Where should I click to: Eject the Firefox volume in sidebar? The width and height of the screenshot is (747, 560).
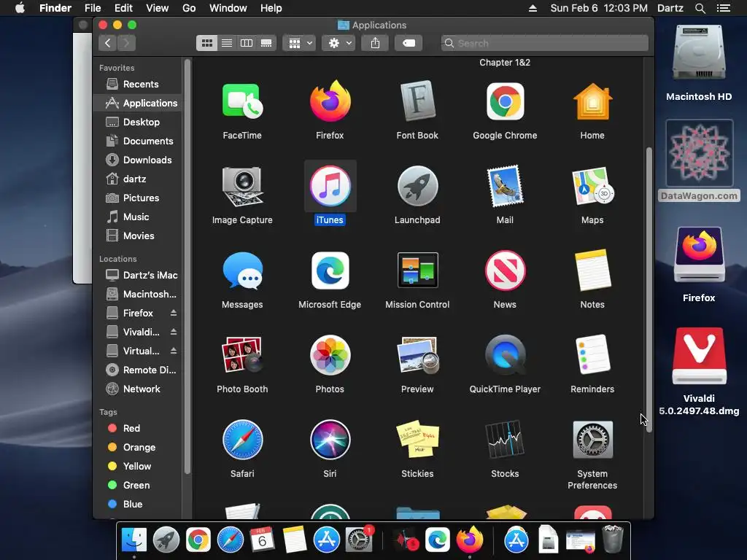[x=174, y=313]
